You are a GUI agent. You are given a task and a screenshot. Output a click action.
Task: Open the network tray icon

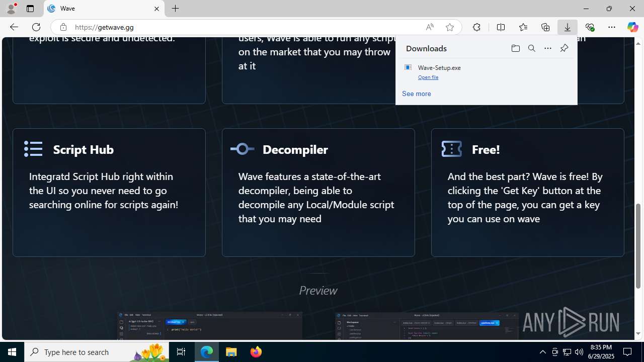[x=567, y=352]
